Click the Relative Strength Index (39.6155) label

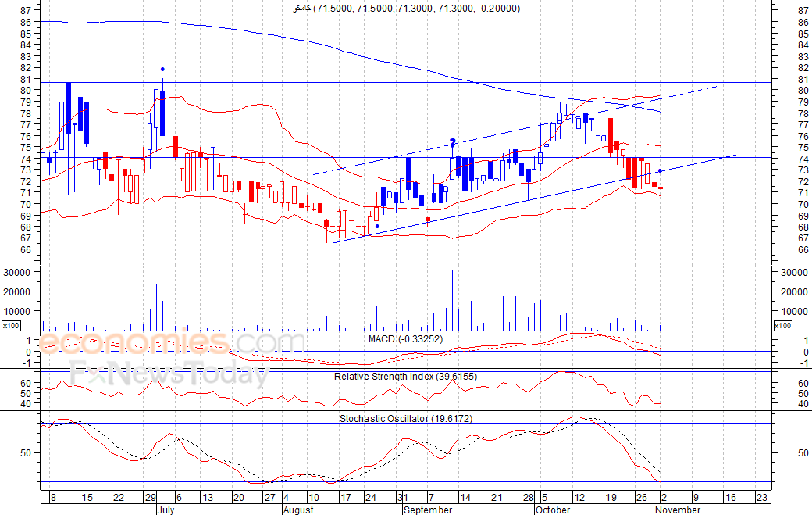405,377
